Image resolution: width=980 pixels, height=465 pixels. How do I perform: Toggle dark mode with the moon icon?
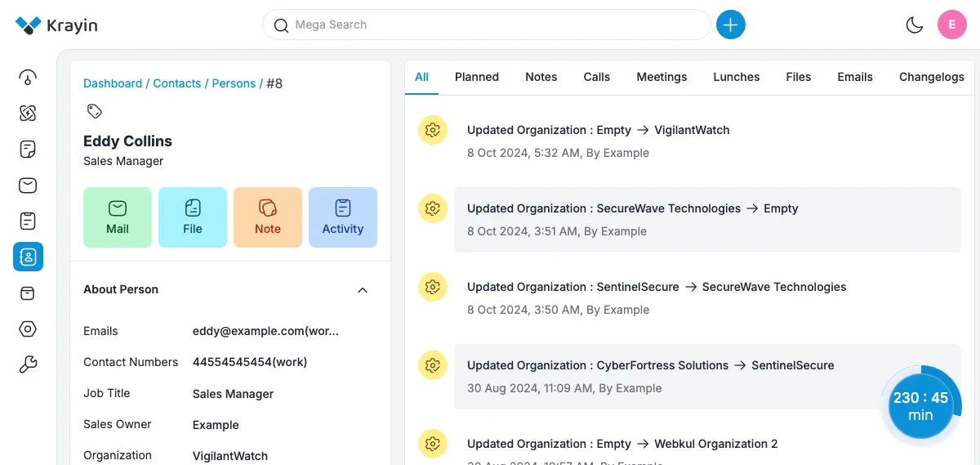click(915, 25)
